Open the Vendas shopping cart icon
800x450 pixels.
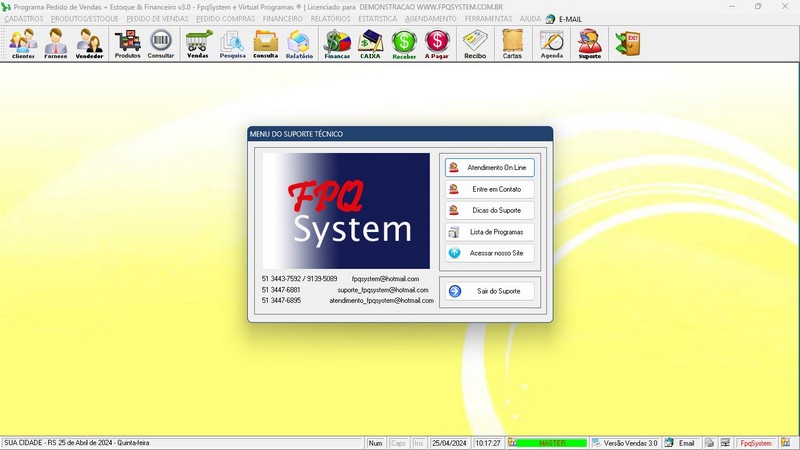[198, 44]
